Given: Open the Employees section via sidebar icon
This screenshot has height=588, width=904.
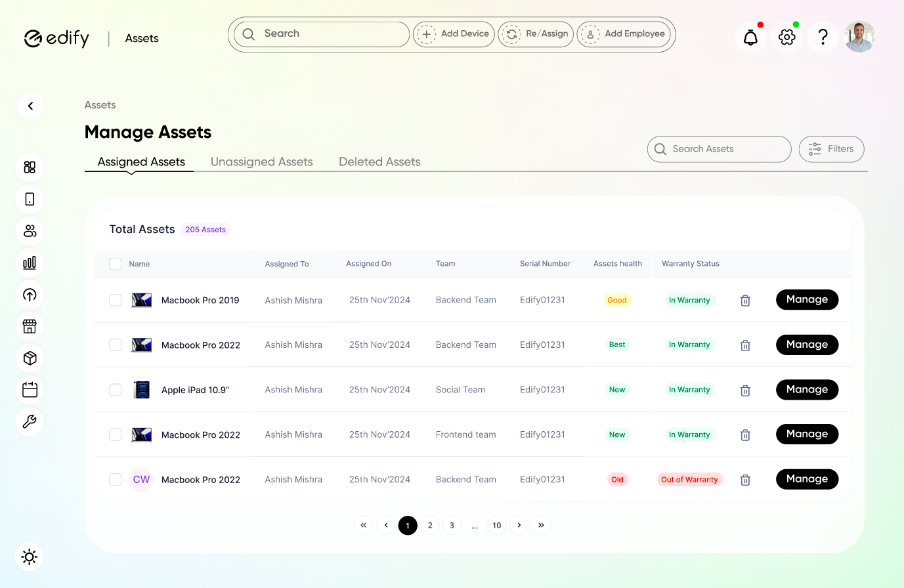Looking at the screenshot, I should 30,230.
